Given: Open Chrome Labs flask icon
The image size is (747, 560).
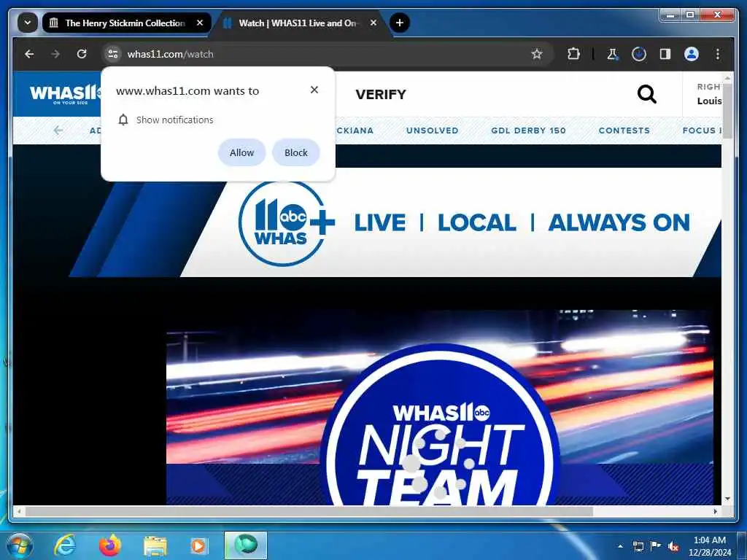Looking at the screenshot, I should pos(613,54).
